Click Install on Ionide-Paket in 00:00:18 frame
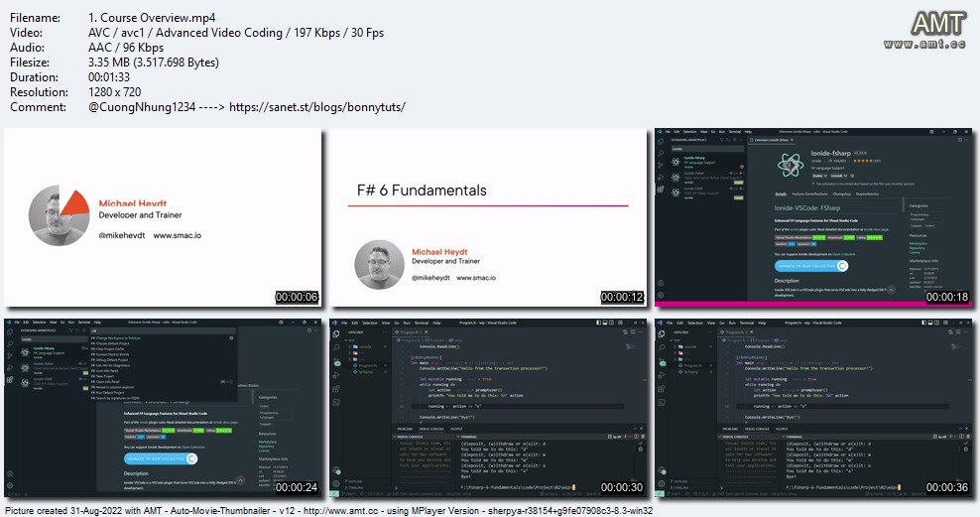Image resolution: width=980 pixels, height=517 pixels. click(x=738, y=183)
